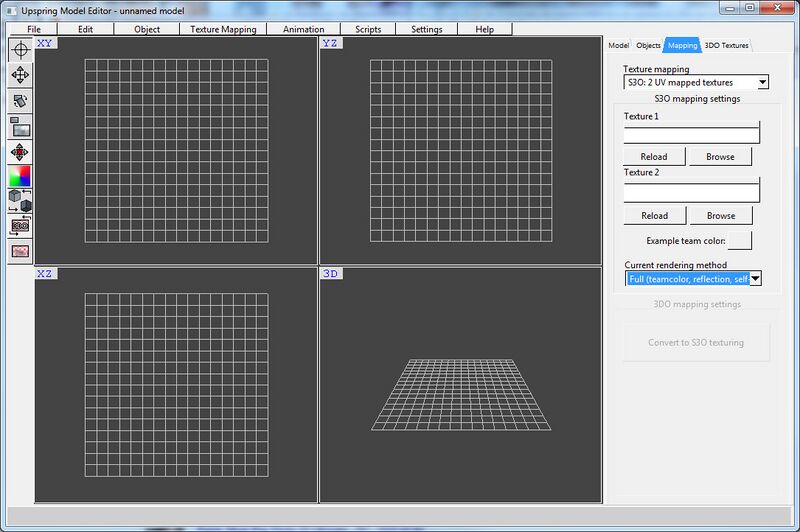Open the RGB color gradient tool
Viewport: 800px width, 532px height.
[x=20, y=176]
